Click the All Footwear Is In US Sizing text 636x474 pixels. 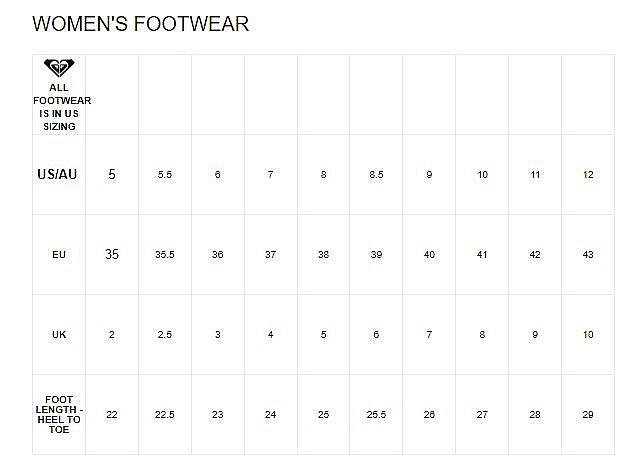click(x=62, y=107)
